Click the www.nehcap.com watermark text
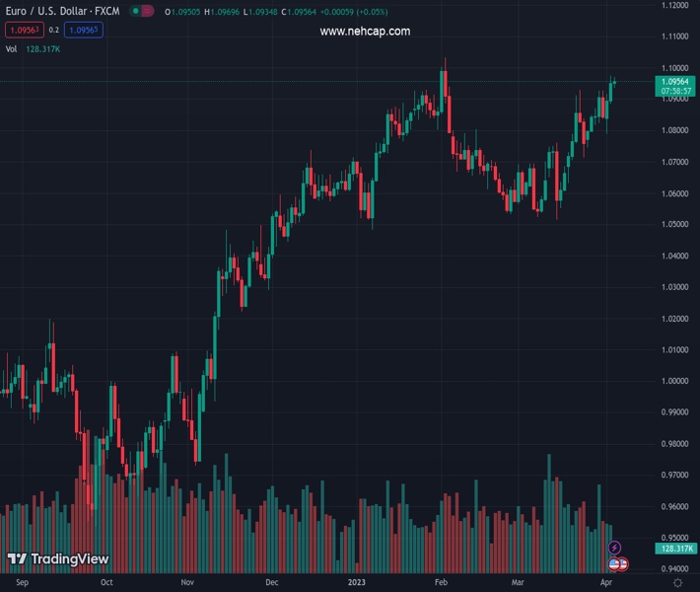 coord(365,32)
